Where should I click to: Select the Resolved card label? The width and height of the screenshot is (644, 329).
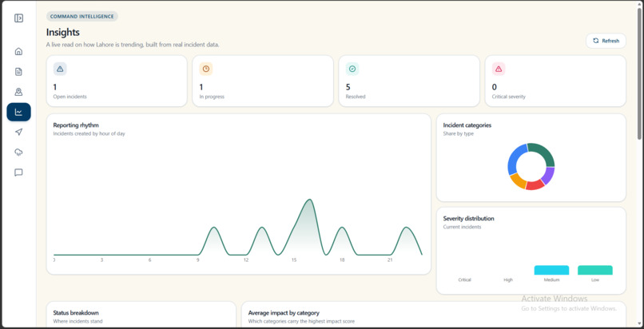[356, 97]
